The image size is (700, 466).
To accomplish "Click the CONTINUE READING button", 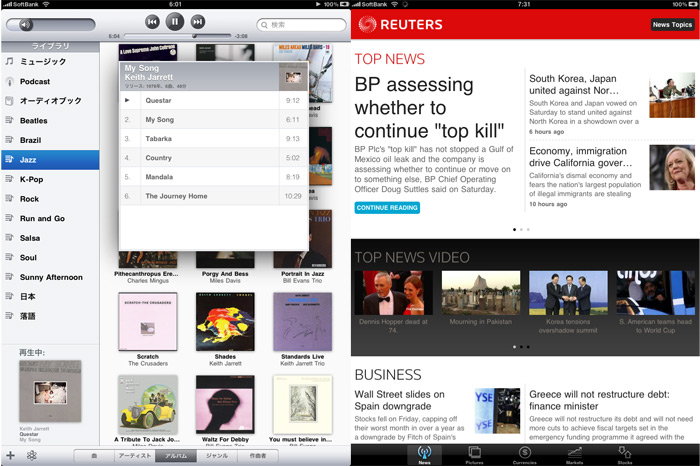I will click(x=387, y=208).
